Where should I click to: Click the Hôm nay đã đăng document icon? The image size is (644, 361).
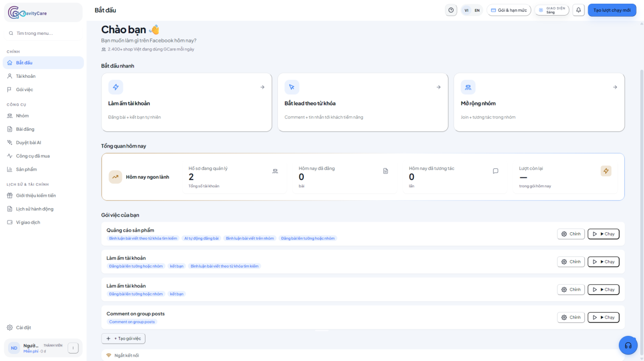[x=385, y=171]
